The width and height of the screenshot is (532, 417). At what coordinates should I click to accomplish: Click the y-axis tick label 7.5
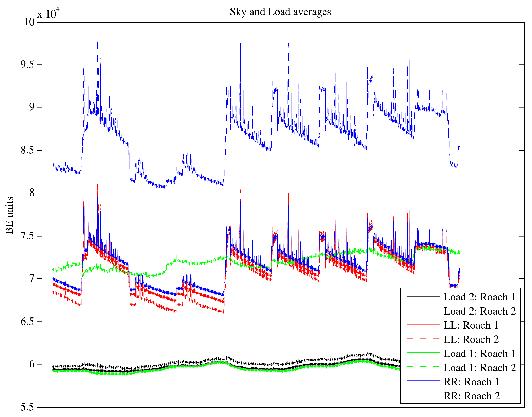(x=27, y=236)
